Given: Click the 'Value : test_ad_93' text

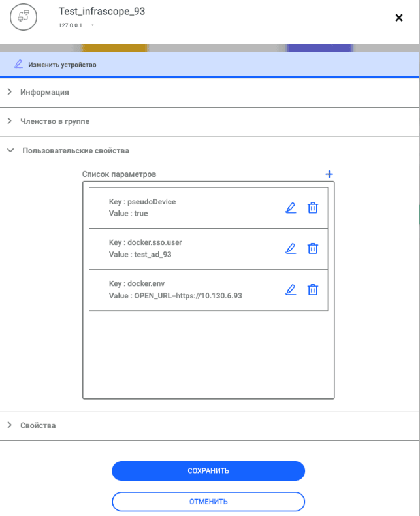Looking at the screenshot, I should click(140, 254).
